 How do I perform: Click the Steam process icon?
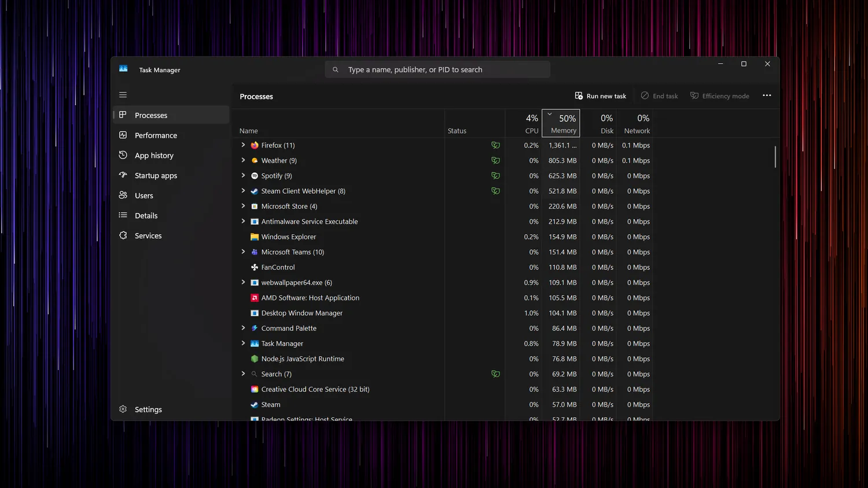[x=255, y=405]
